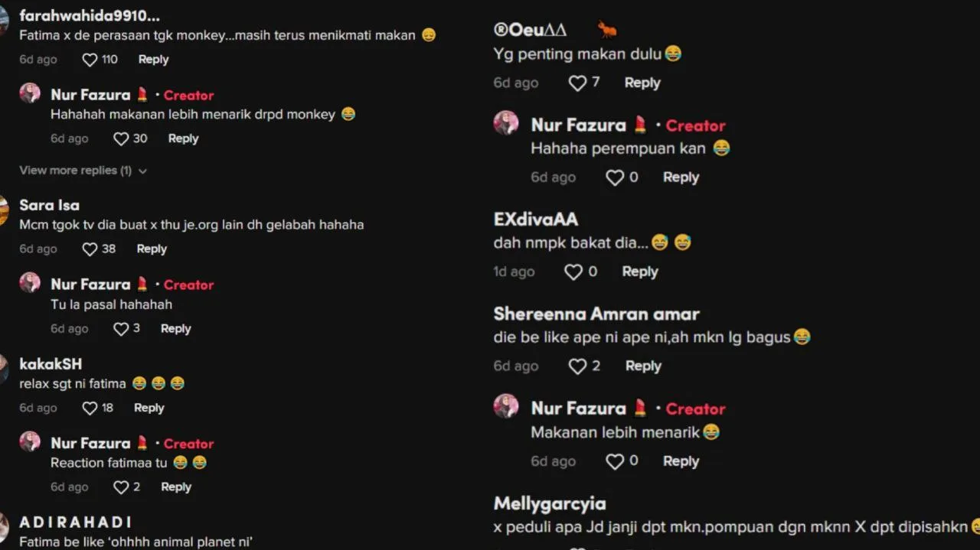Click Reply under kakakSH's comment
980x550 pixels.
[149, 408]
